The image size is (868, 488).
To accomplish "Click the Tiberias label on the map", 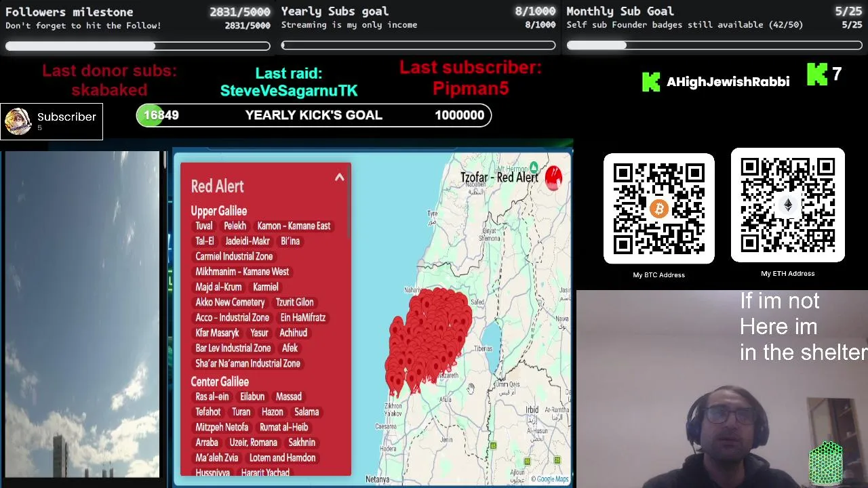I will point(483,348).
